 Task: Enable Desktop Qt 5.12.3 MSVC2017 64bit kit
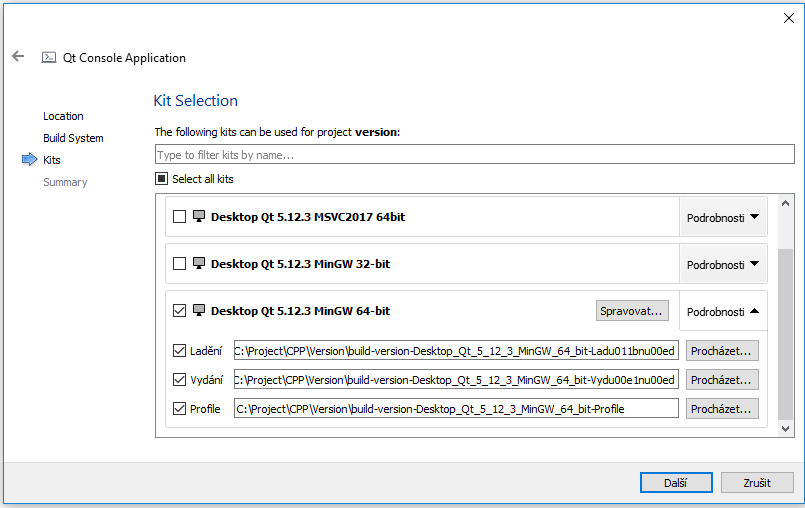pyautogui.click(x=180, y=217)
